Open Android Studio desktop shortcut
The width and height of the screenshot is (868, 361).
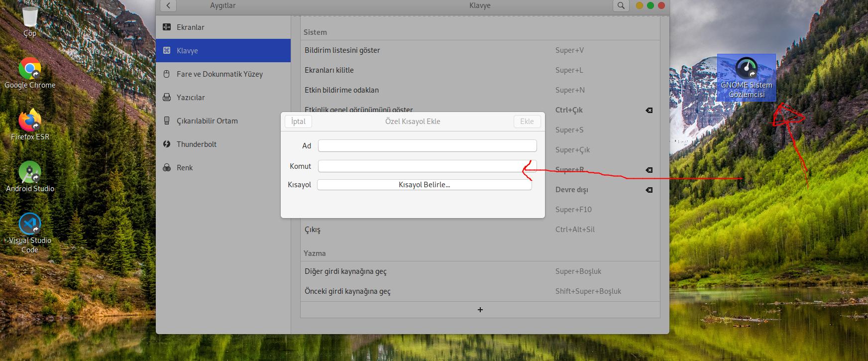[x=30, y=173]
